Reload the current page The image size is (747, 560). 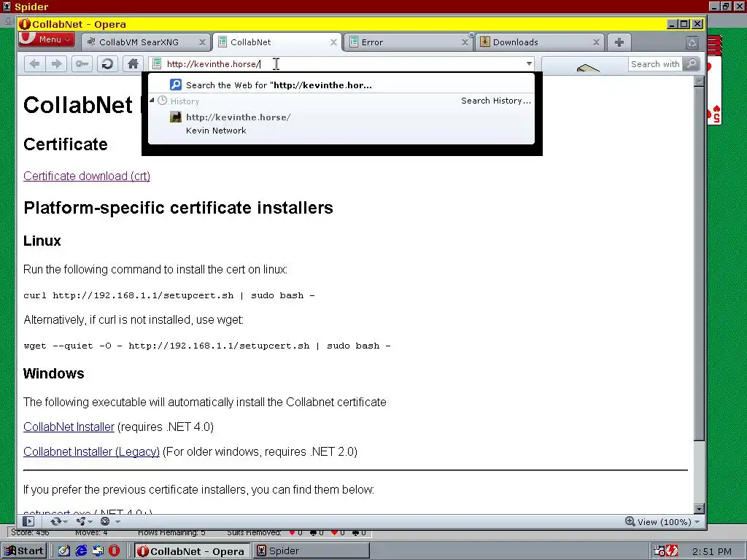[107, 64]
